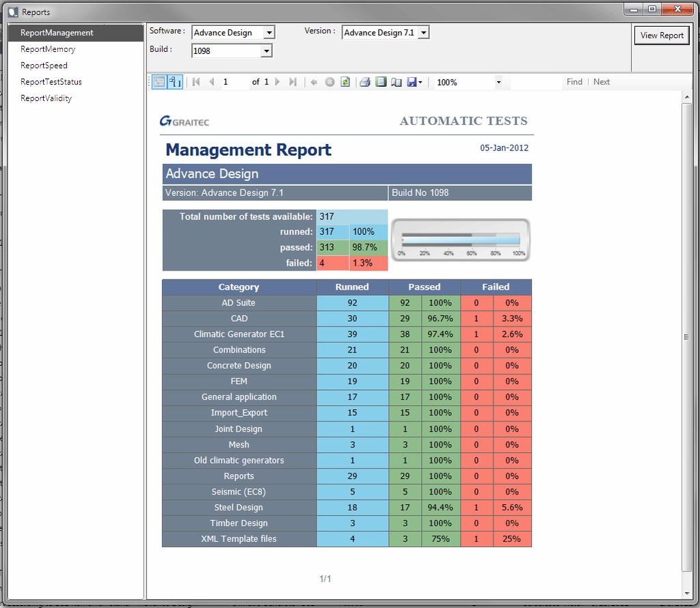The width and height of the screenshot is (700, 608).
Task: Select ReportMemory in the sidebar
Action: (48, 49)
